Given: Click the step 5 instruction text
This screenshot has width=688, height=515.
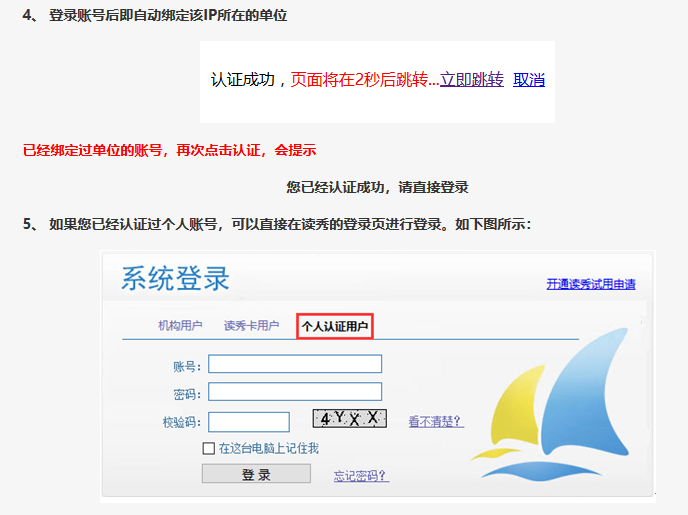Looking at the screenshot, I should 288,224.
